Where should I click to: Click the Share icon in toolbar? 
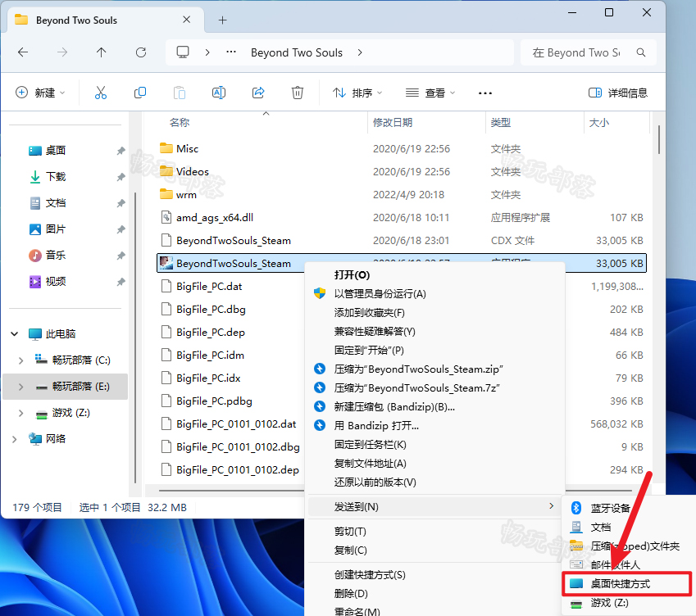click(x=258, y=93)
